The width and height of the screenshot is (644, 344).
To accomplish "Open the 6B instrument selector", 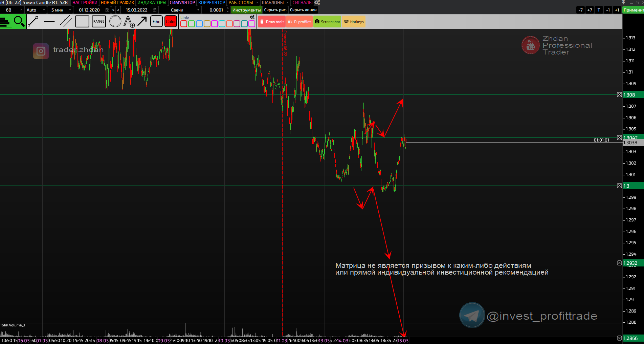I will [x=12, y=10].
